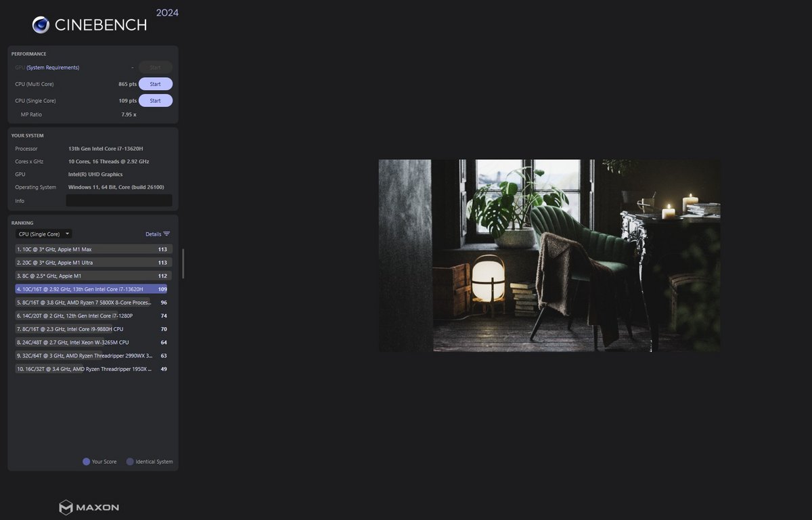The width and height of the screenshot is (812, 520).
Task: Click the left panel's vertical scrollbar
Action: point(183,263)
